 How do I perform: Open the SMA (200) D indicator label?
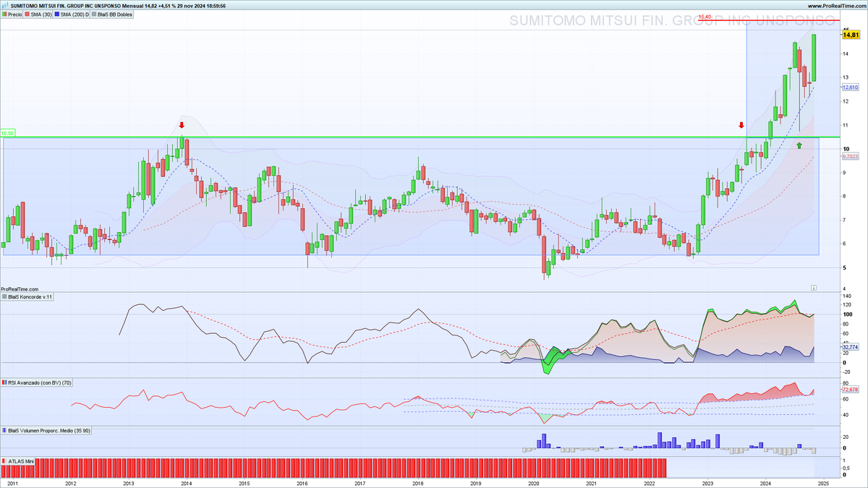(x=73, y=14)
